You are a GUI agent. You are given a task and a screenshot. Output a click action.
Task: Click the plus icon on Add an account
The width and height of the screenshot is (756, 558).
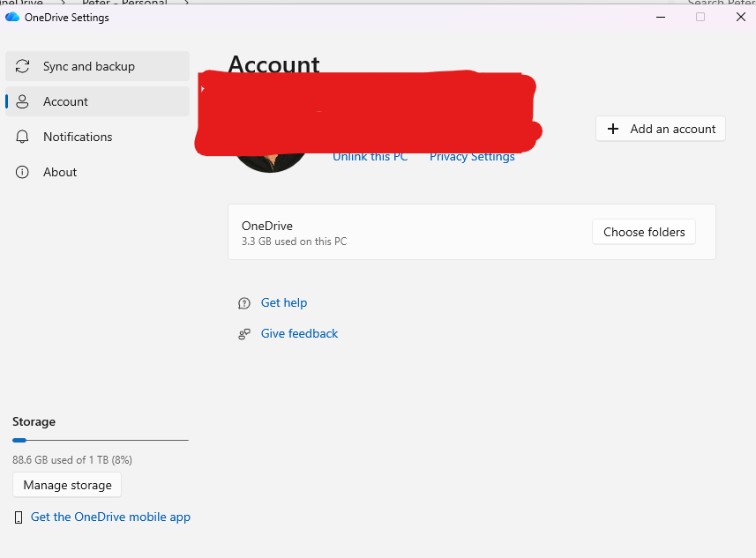pos(613,129)
